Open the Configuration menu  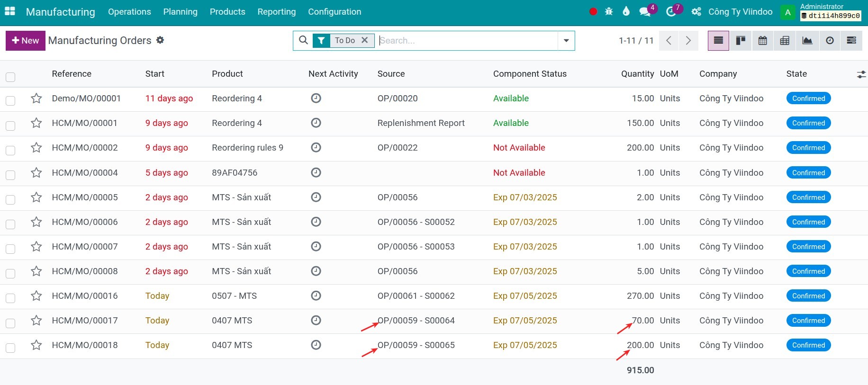(x=335, y=12)
